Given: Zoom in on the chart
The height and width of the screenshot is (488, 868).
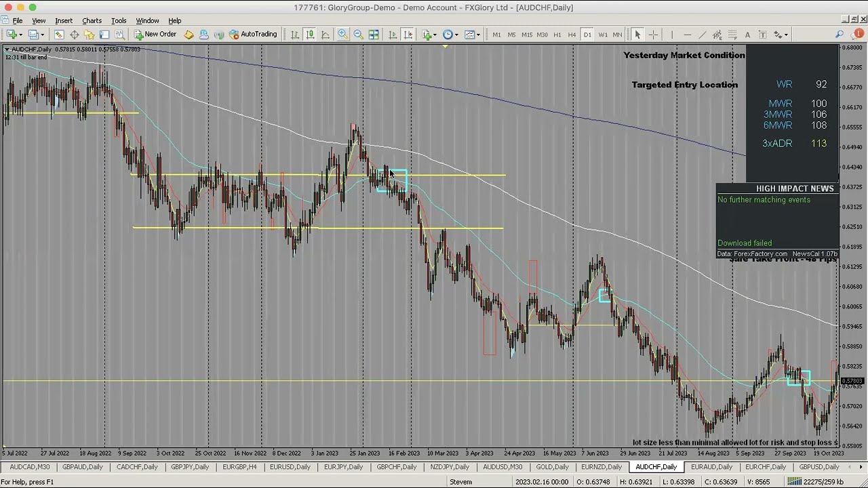Looking at the screenshot, I should coord(342,35).
